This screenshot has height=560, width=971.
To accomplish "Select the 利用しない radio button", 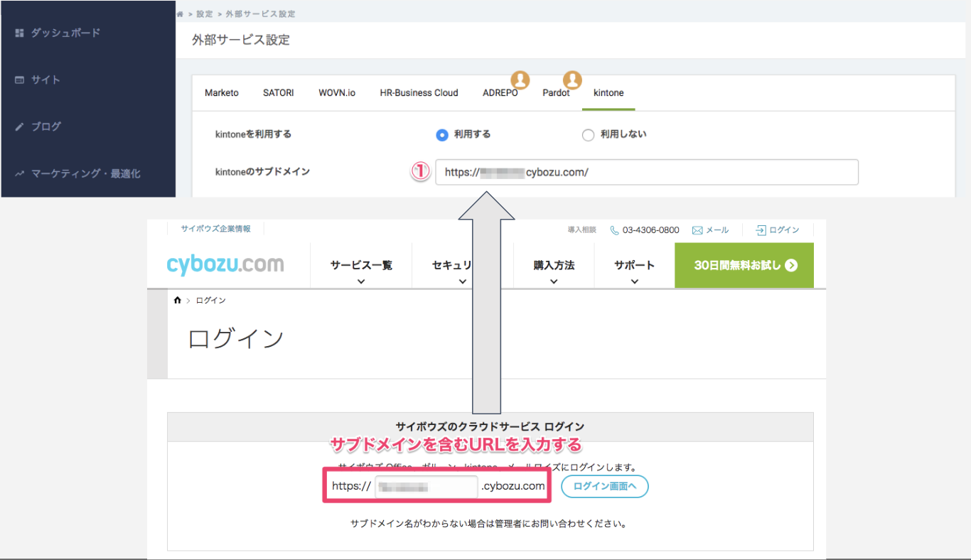I will [588, 134].
